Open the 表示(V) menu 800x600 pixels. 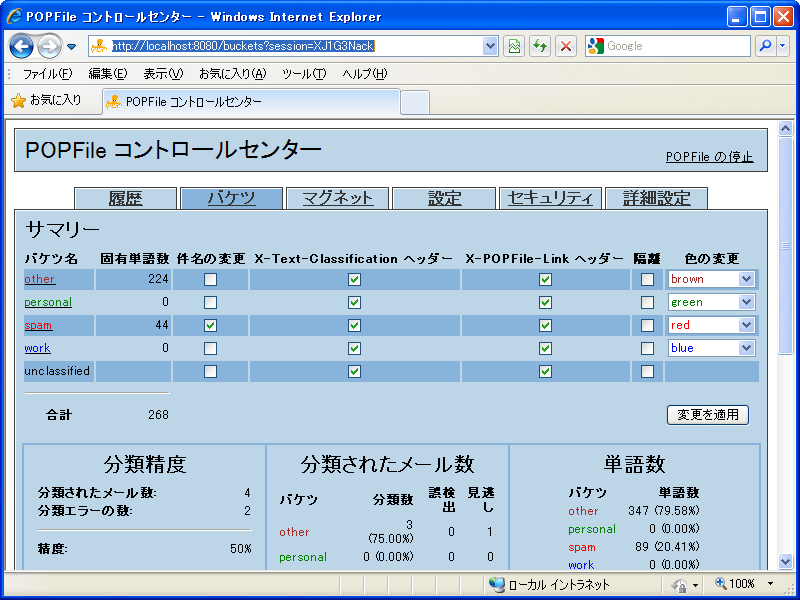tap(163, 74)
